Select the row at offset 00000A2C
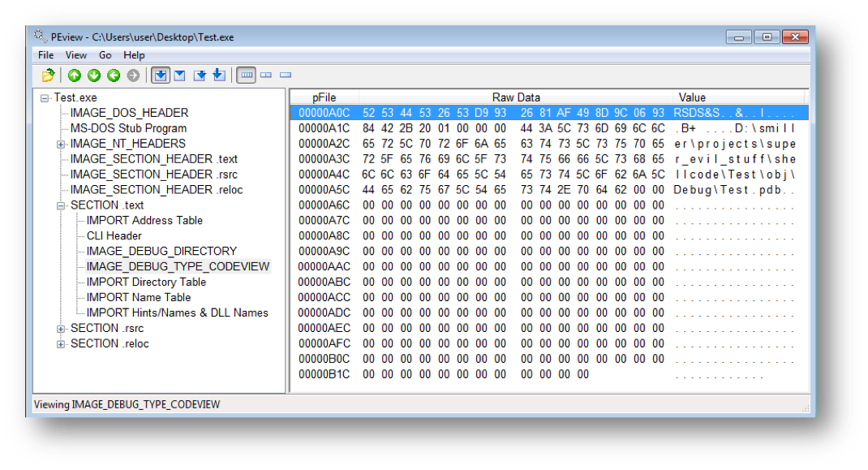This screenshot has height=470, width=868. tap(549, 144)
